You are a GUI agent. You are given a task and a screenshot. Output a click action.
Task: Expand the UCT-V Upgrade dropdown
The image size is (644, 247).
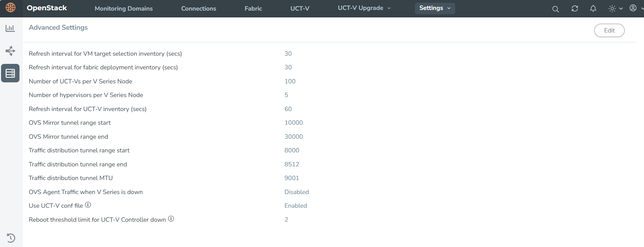364,8
